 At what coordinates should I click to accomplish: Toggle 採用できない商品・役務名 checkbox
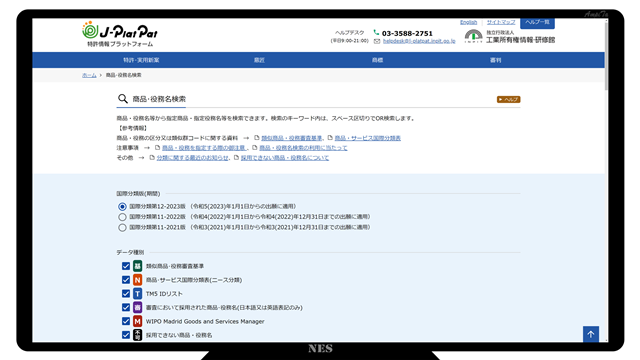coord(126,335)
